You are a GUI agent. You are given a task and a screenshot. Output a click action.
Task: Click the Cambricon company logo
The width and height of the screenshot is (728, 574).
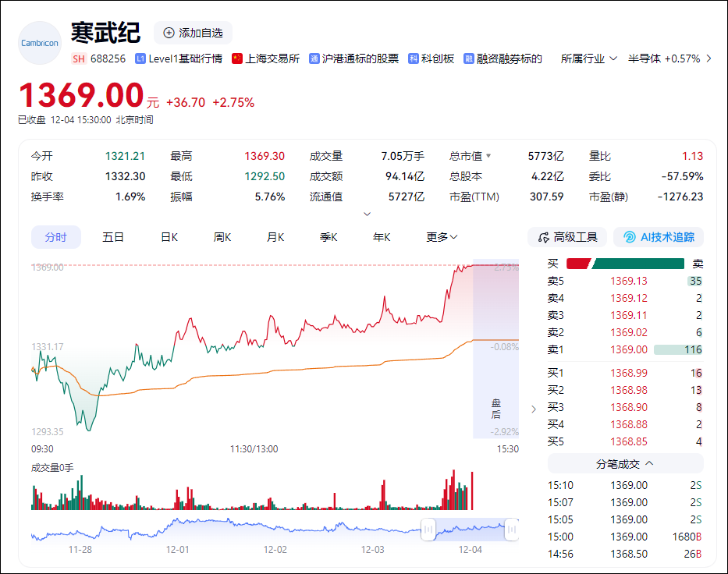pos(40,43)
